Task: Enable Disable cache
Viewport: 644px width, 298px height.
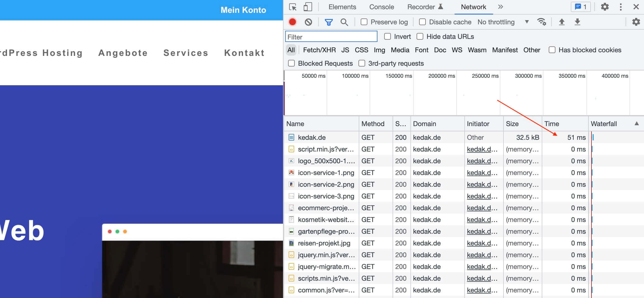Action: pyautogui.click(x=422, y=22)
